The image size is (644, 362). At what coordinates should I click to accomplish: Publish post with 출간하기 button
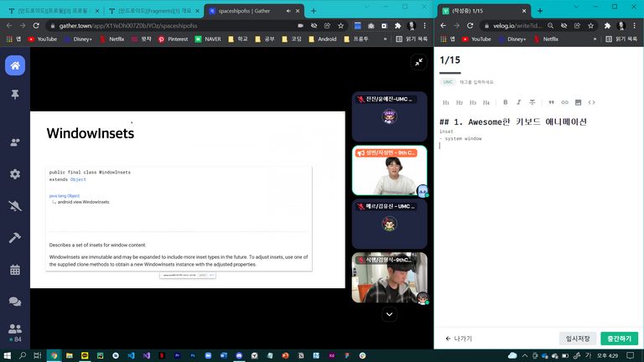click(x=620, y=339)
